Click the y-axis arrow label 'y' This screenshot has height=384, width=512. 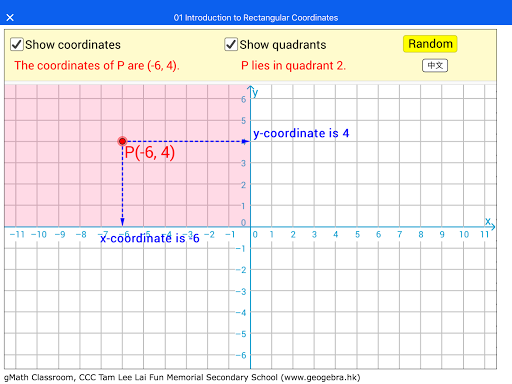point(255,92)
